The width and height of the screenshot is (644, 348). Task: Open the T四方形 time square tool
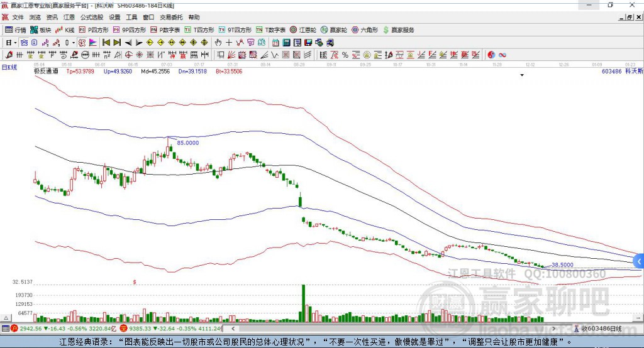tap(199, 30)
